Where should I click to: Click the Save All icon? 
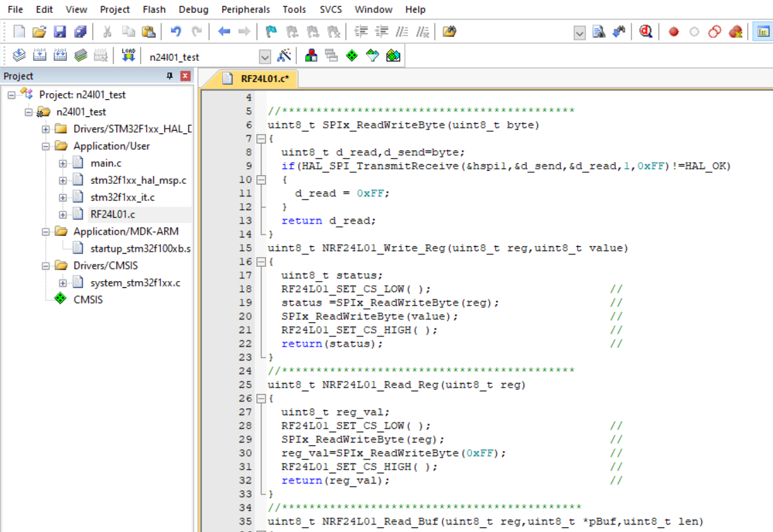point(81,31)
